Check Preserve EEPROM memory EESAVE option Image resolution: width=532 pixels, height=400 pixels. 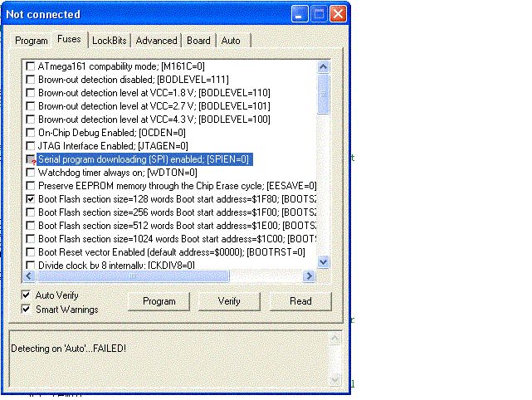(x=31, y=186)
